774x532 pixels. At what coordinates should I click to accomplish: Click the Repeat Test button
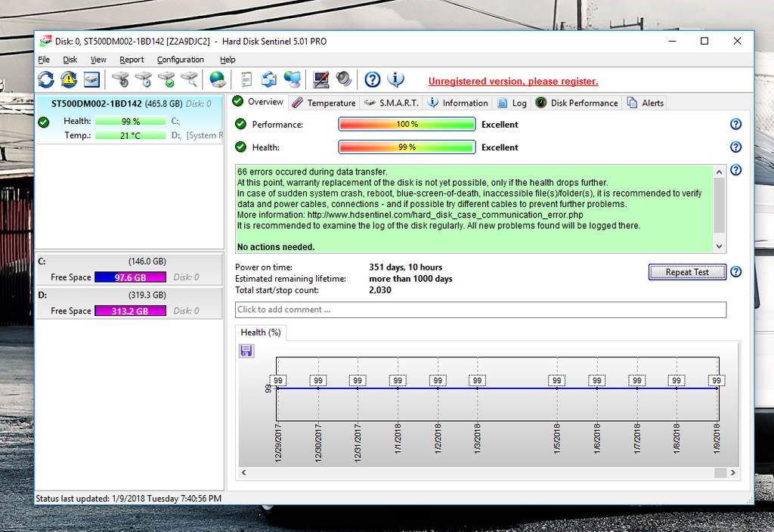[687, 272]
